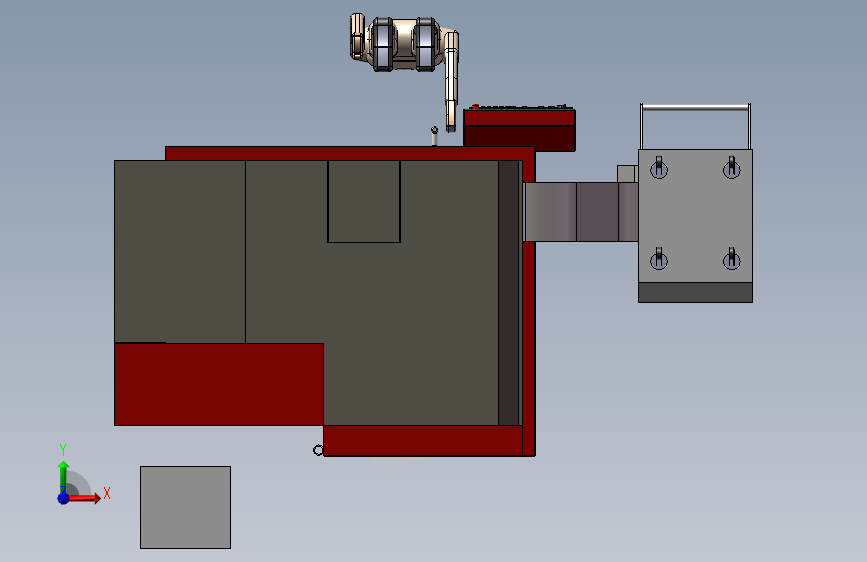The image size is (867, 562).
Task: Select the small gray box beside the cart
Action: click(628, 174)
